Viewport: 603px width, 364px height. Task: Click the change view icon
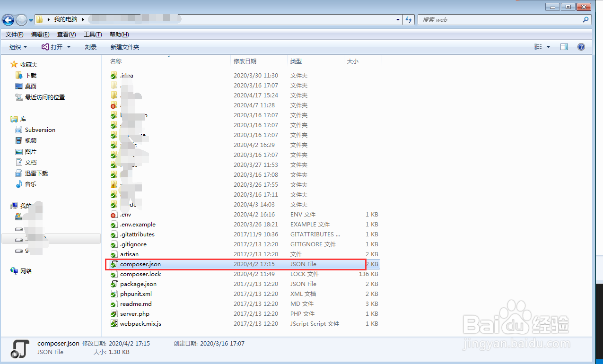point(538,47)
